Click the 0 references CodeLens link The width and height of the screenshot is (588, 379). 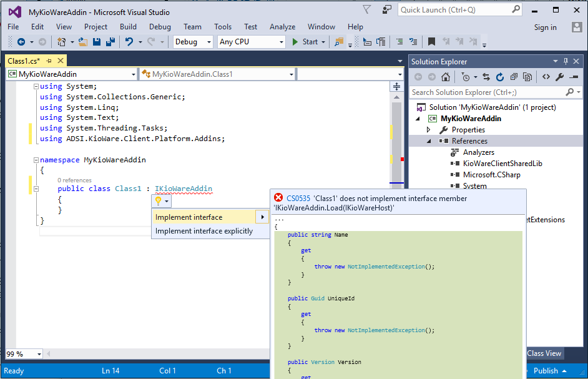pos(74,180)
